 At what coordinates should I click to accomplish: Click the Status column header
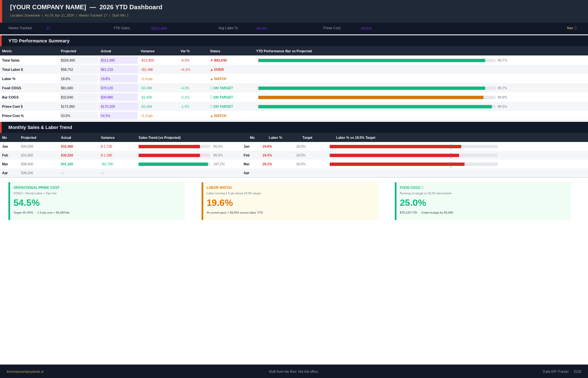215,51
